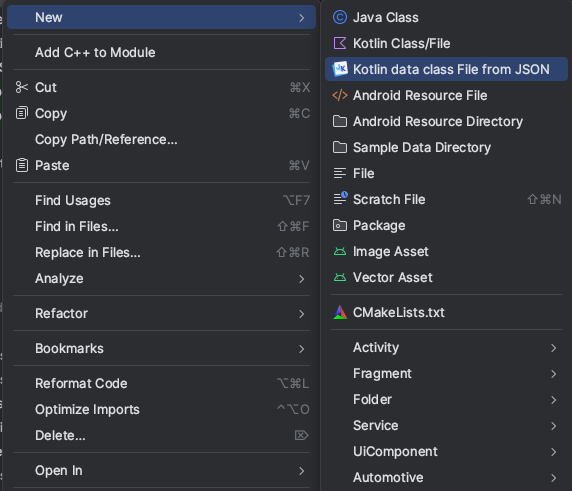The width and height of the screenshot is (572, 491).
Task: Click the Cut scissors icon
Action: (22, 87)
